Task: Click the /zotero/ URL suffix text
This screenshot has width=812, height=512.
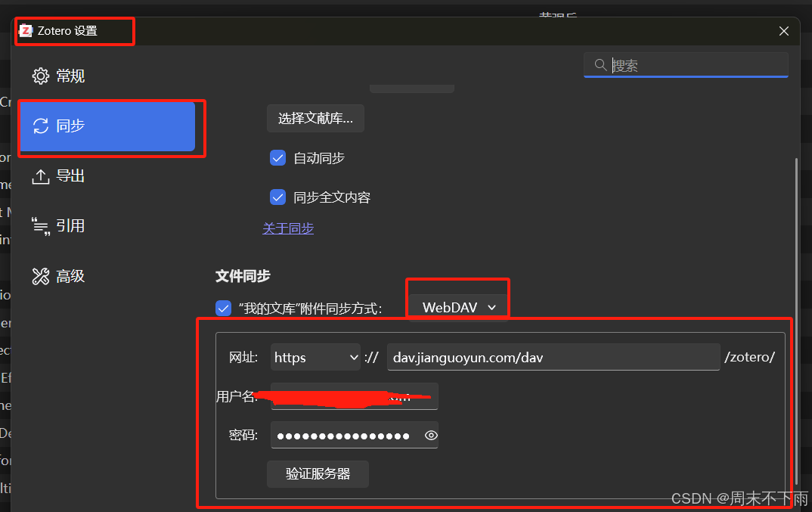Action: click(749, 357)
